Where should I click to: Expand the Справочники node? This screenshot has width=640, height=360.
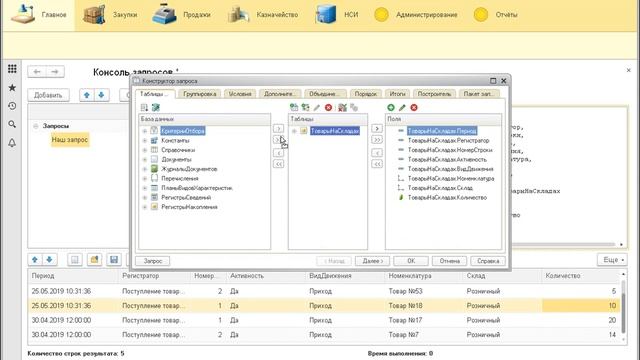pos(144,150)
